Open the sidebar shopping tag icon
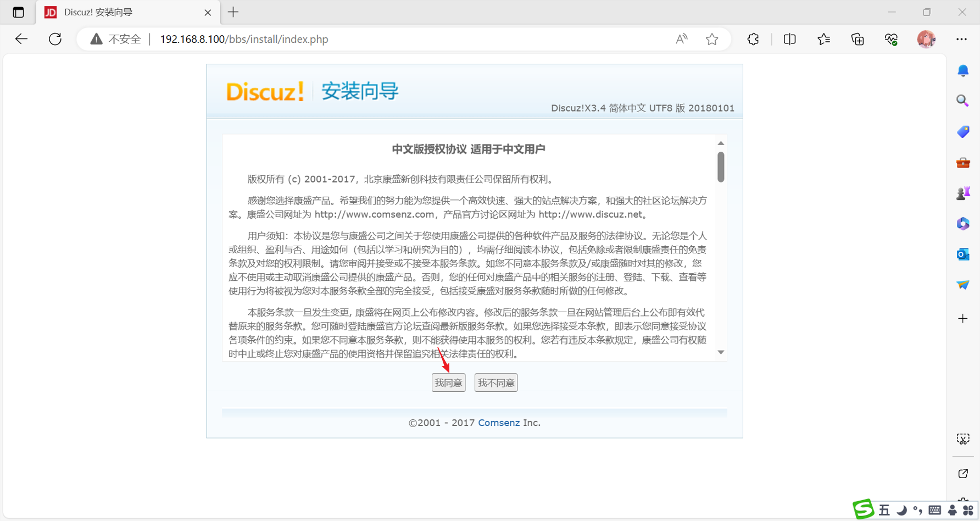Viewport: 980px width, 521px height. tap(963, 132)
